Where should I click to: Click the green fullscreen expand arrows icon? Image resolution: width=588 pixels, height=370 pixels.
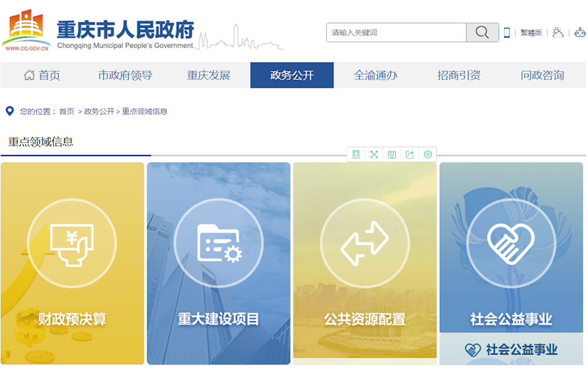374,154
